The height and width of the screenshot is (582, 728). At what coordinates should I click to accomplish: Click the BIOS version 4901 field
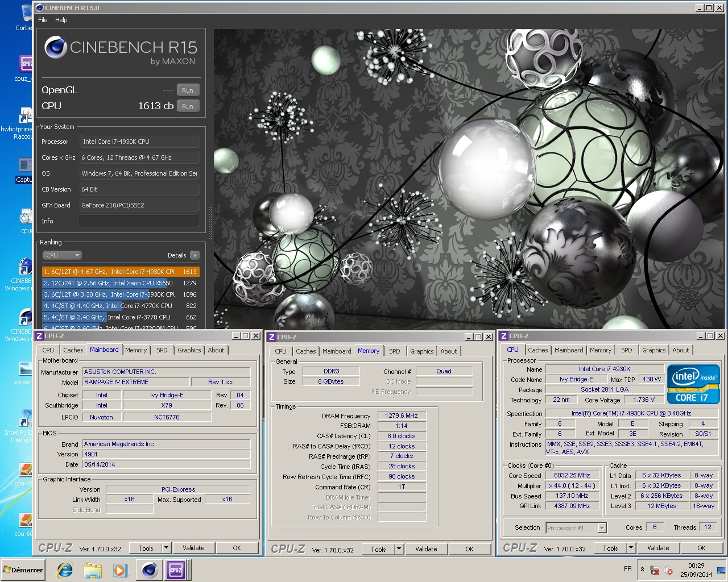166,454
